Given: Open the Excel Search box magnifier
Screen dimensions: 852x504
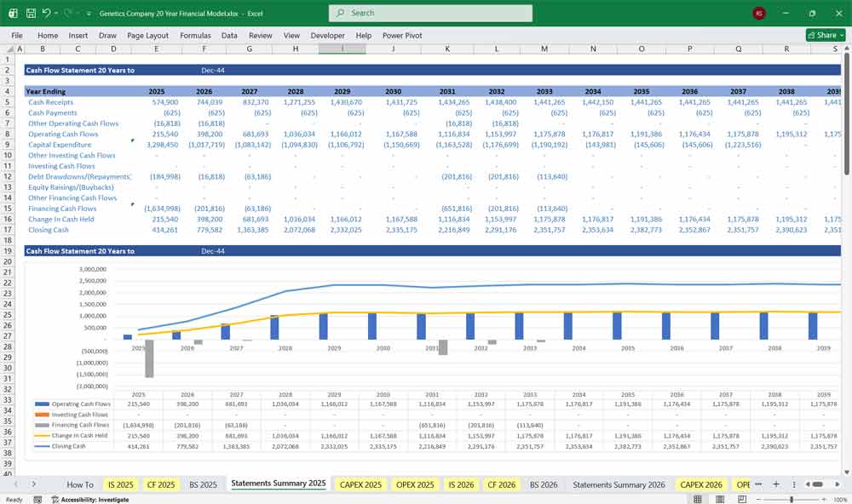Looking at the screenshot, I should tap(339, 13).
